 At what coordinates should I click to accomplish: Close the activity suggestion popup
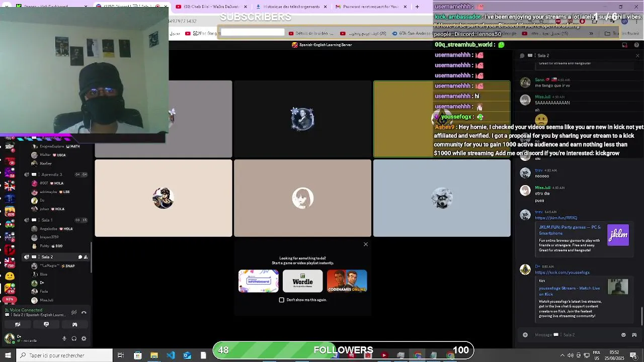click(366, 244)
